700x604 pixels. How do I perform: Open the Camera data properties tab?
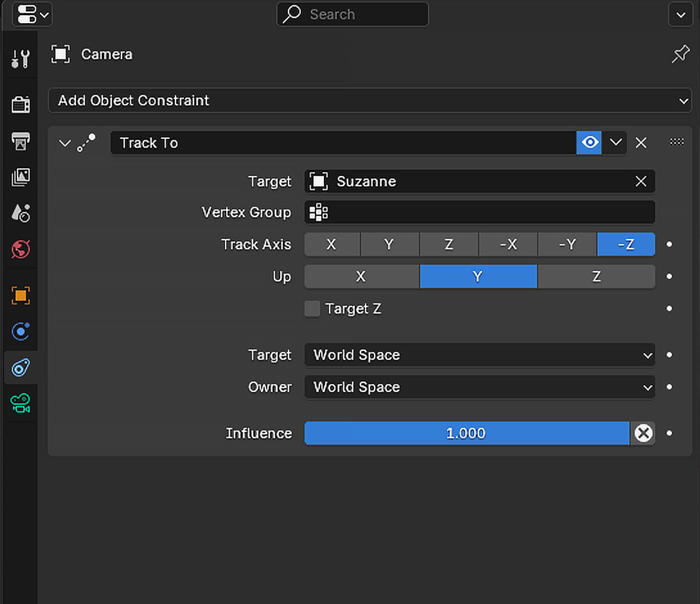(21, 404)
